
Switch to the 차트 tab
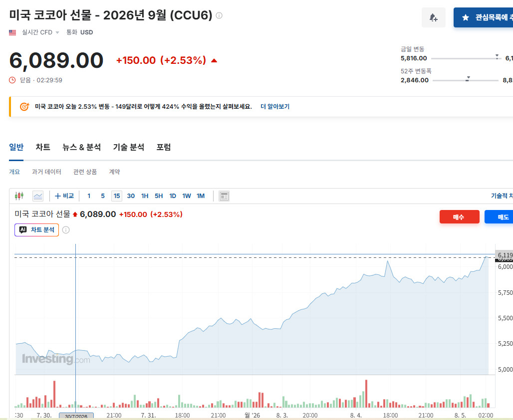pyautogui.click(x=43, y=147)
